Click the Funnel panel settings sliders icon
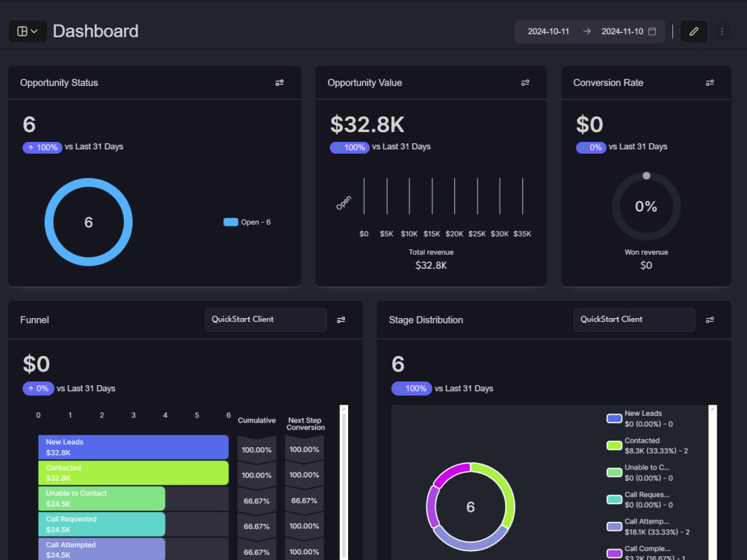747x560 pixels. (341, 320)
